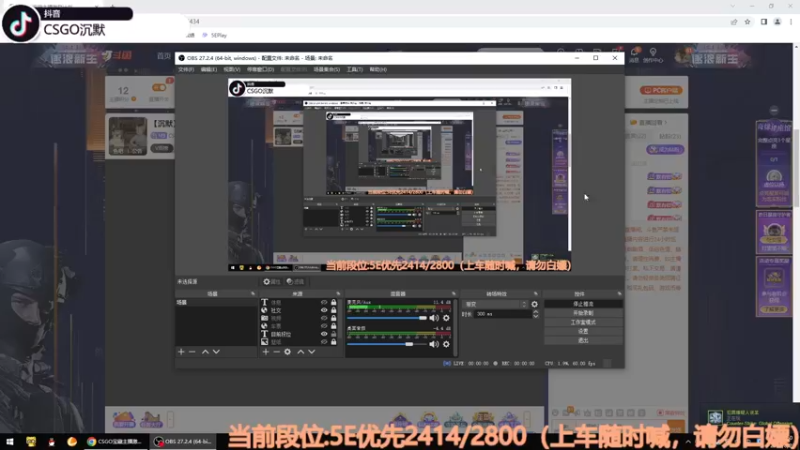The image size is (800, 450).
Task: Open 滤镜 filters button above docks
Action: pyautogui.click(x=295, y=282)
